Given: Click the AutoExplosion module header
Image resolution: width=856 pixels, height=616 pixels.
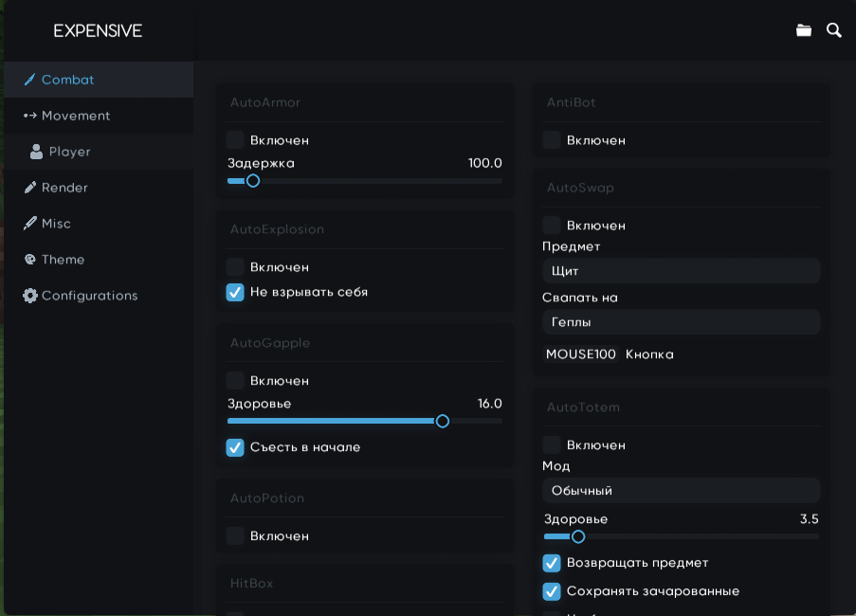Looking at the screenshot, I should pyautogui.click(x=277, y=229).
